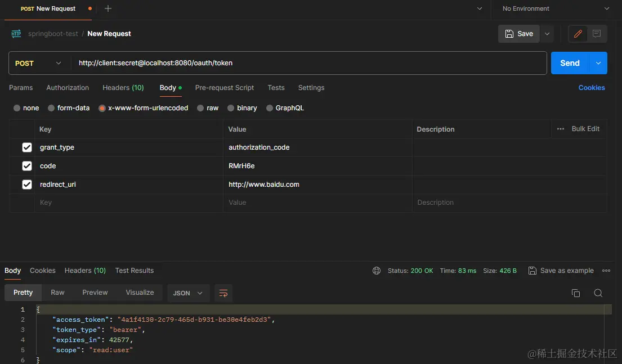Open the Cookies link
Viewport: 622px width, 364px height.
tap(592, 88)
